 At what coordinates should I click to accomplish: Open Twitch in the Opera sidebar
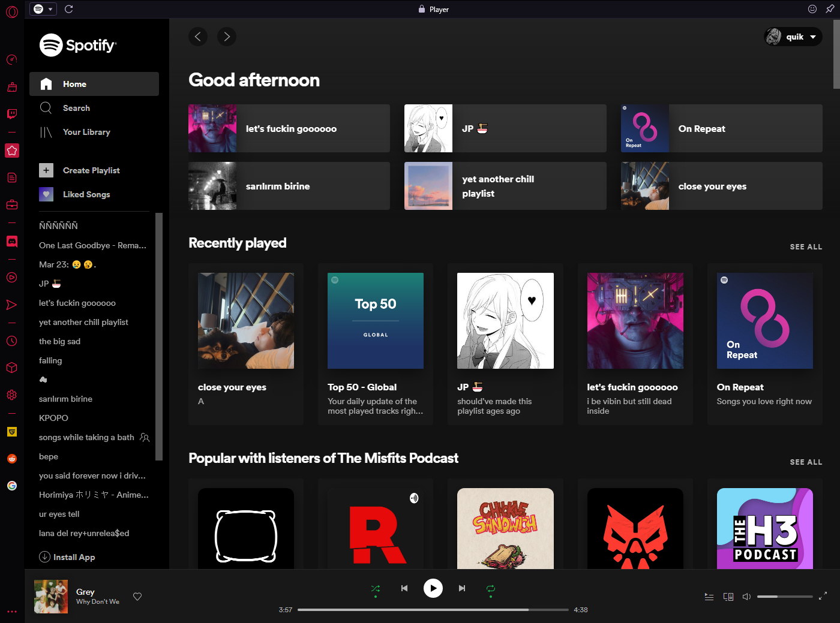point(12,114)
